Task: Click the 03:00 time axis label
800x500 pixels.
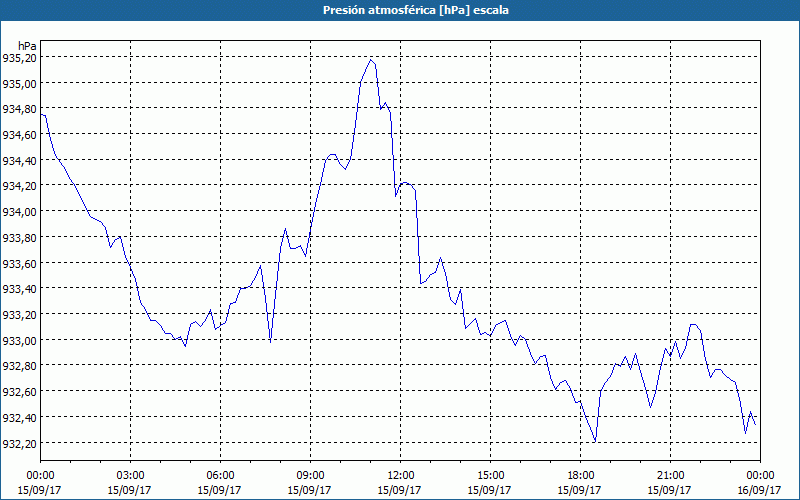Action: [x=130, y=476]
